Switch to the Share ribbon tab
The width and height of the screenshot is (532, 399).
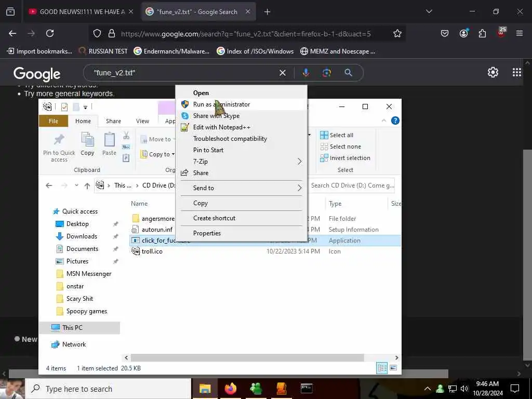113,121
